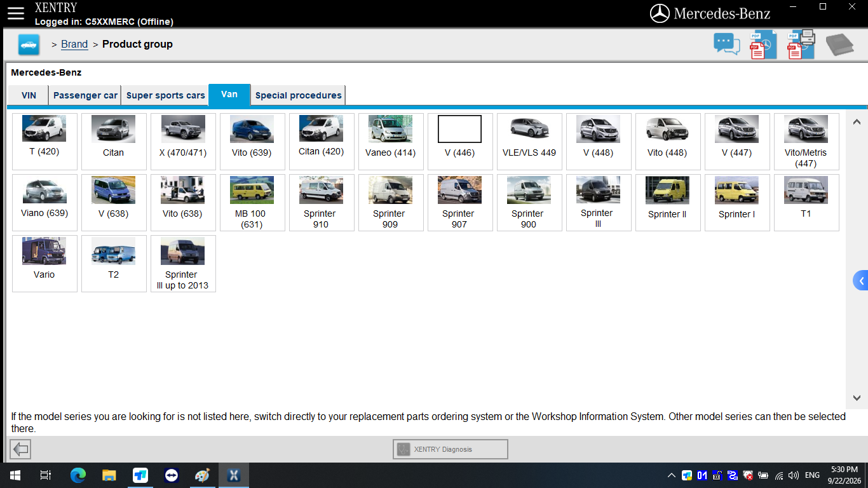This screenshot has height=488, width=868.
Task: Choose the V (446) model
Action: [x=460, y=142]
